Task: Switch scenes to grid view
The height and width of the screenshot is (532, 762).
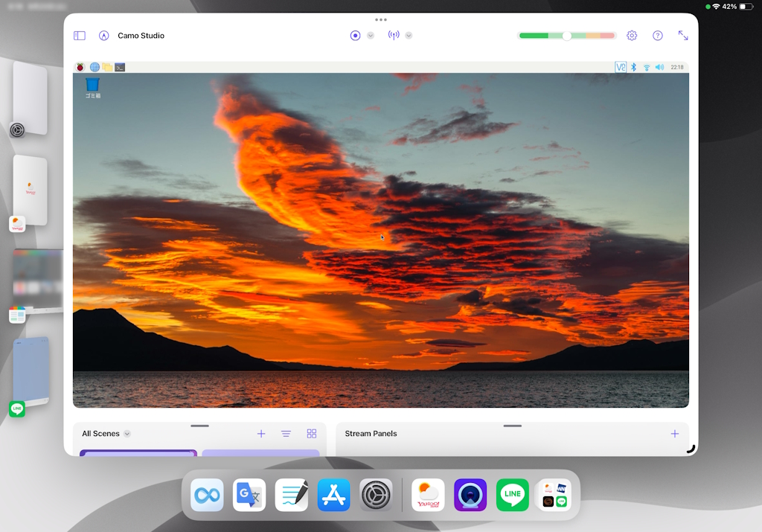Action: coord(312,433)
